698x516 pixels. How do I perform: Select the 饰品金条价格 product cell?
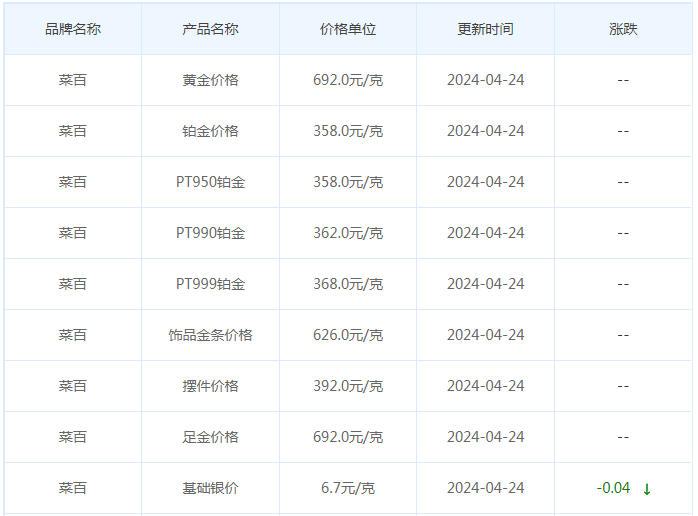coord(210,335)
